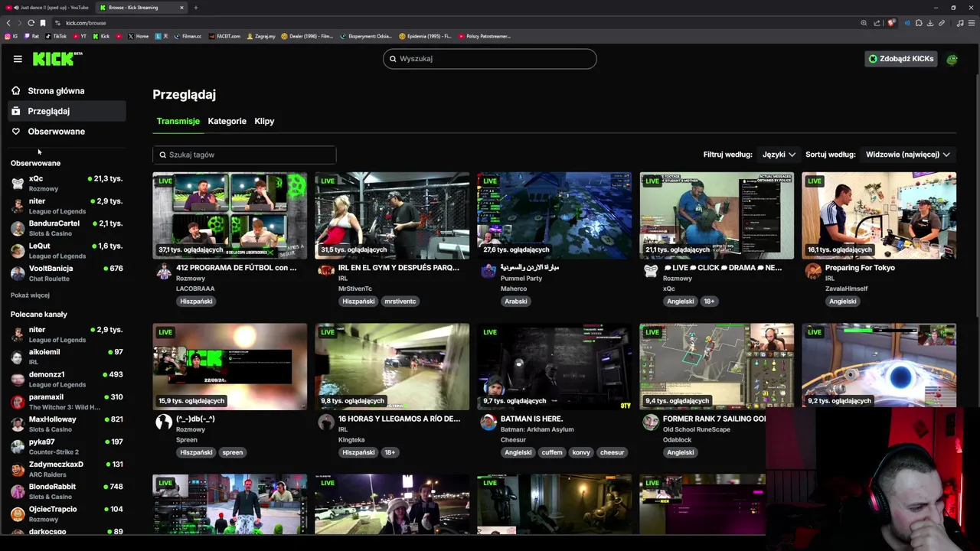980x551 pixels.
Task: Click LACOBRAAA channel avatar under first stream
Action: pos(164,271)
